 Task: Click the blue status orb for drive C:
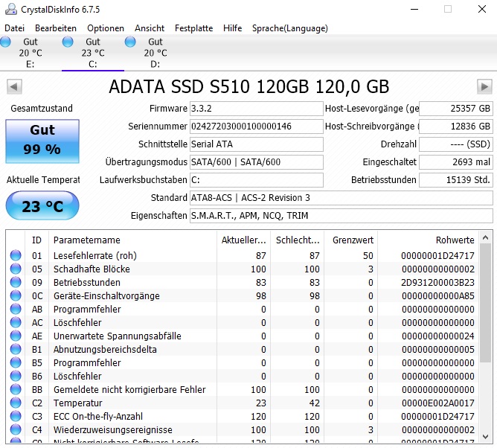click(x=68, y=42)
